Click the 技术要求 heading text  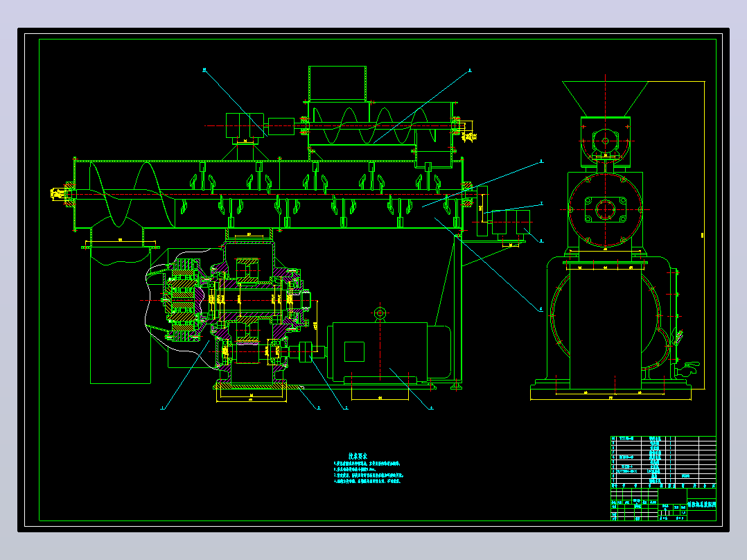tap(358, 456)
